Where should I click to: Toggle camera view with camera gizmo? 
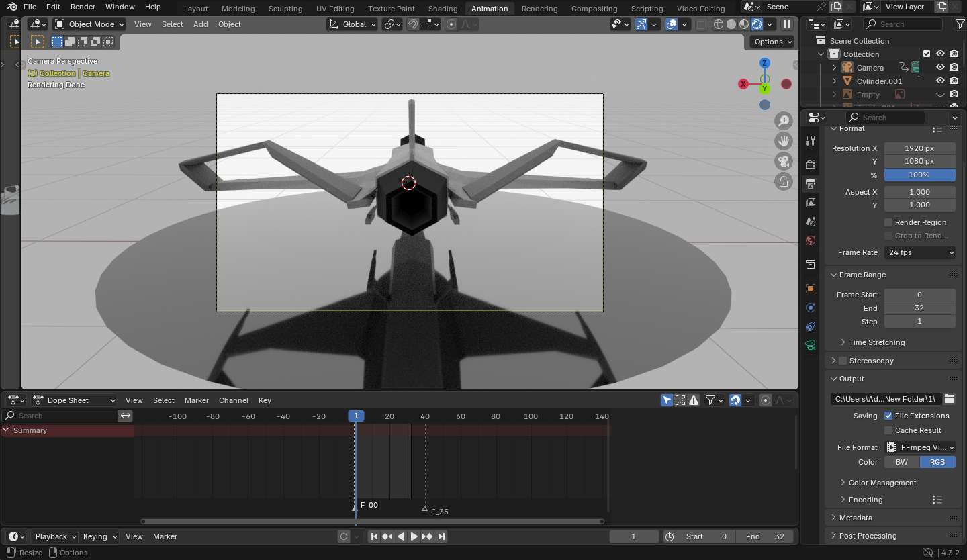783,161
